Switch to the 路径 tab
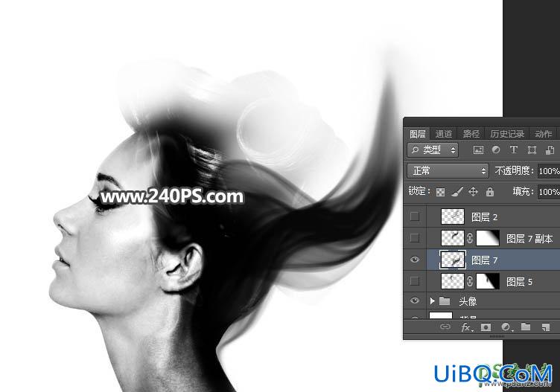Viewport: 560px width, 392px height. click(x=471, y=134)
